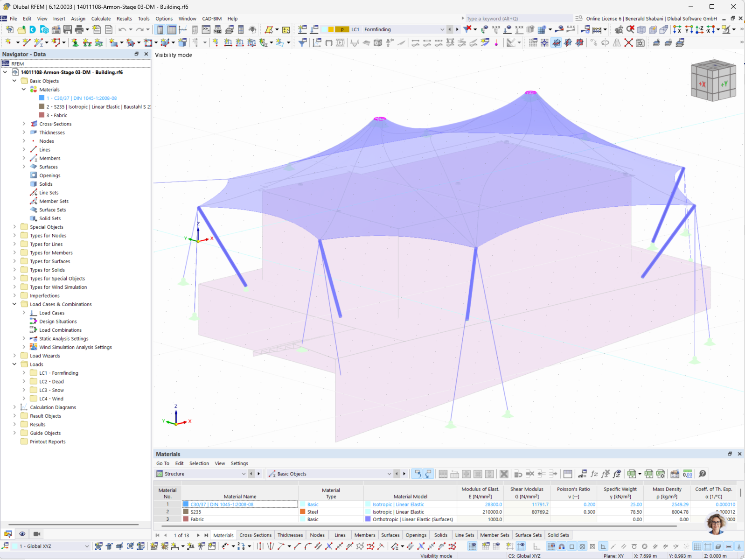
Task: Click the view in X direction icon
Action: 677,29
